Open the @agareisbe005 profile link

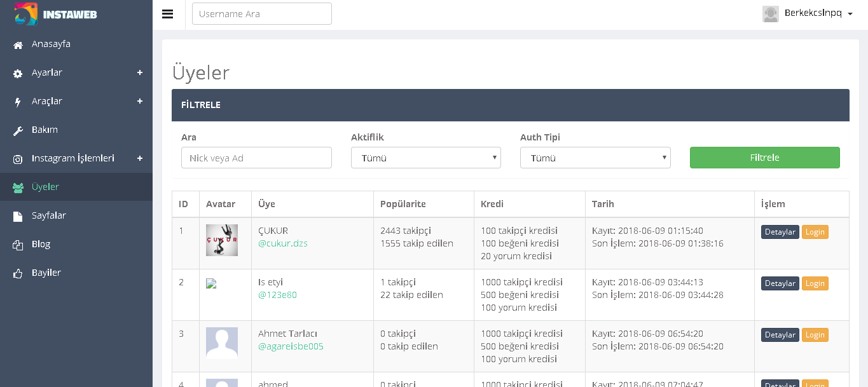point(291,346)
